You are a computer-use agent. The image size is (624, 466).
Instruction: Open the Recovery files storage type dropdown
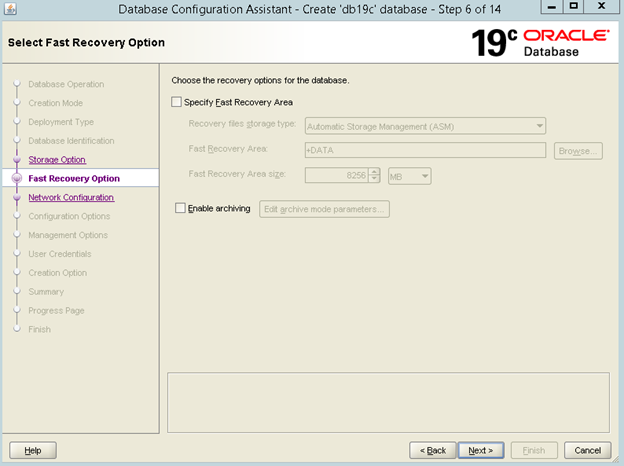[425, 126]
